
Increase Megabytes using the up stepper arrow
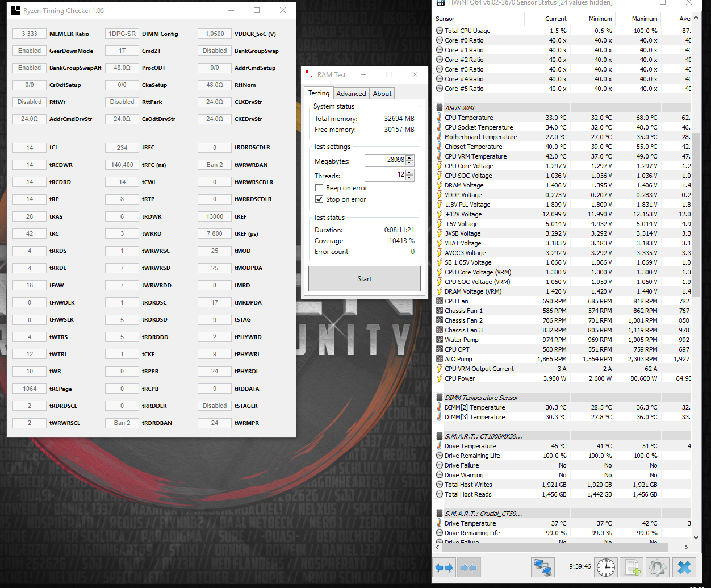[x=409, y=157]
